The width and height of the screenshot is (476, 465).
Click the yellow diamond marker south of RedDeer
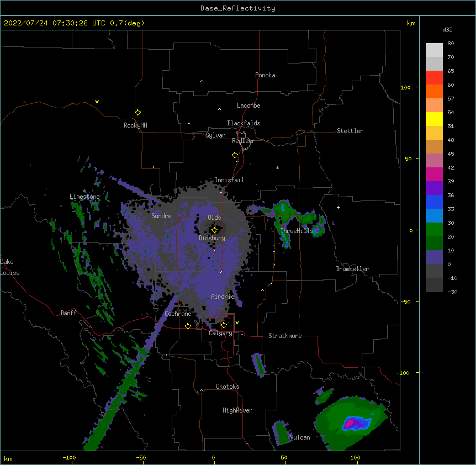coord(235,155)
